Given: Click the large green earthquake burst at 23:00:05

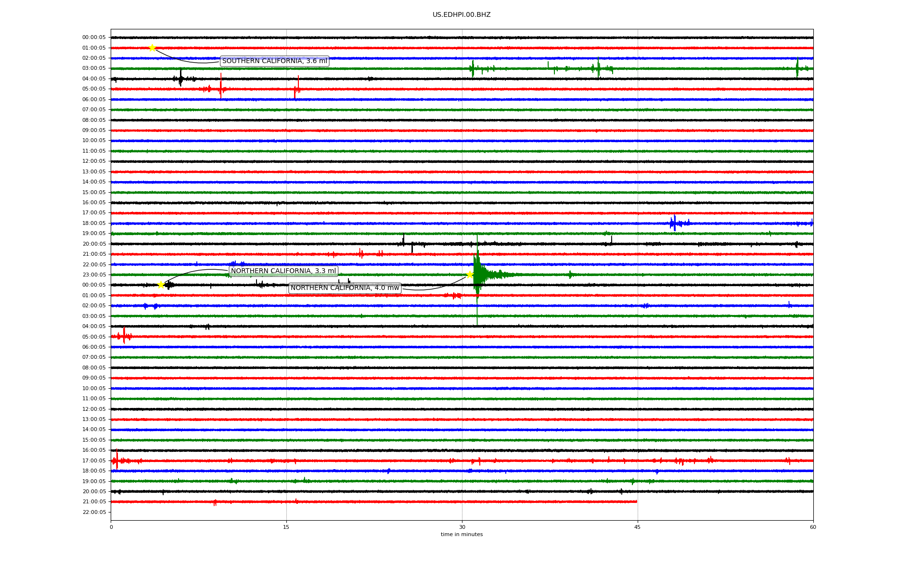Looking at the screenshot, I should click(x=478, y=275).
